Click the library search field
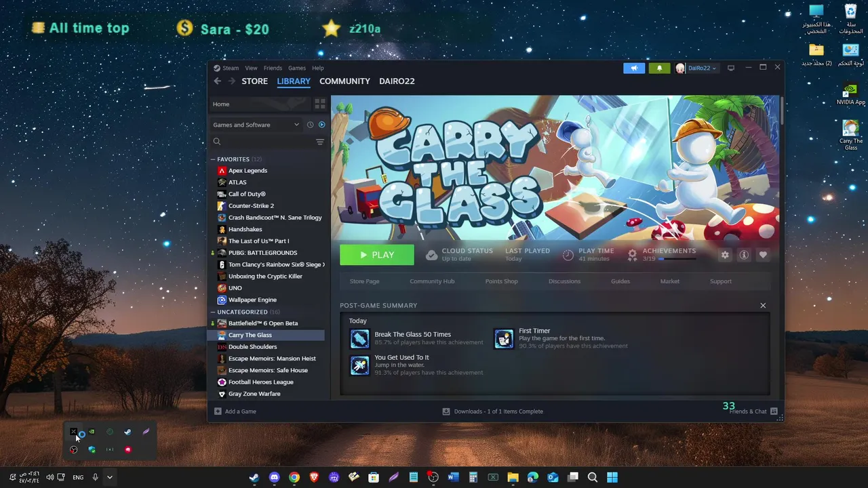The image size is (868, 488). [262, 142]
